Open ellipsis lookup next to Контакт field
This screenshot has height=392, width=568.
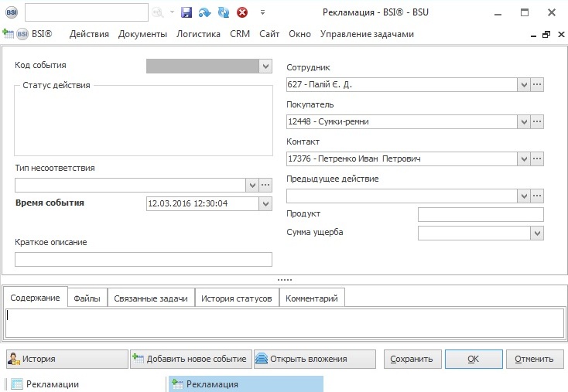click(537, 159)
